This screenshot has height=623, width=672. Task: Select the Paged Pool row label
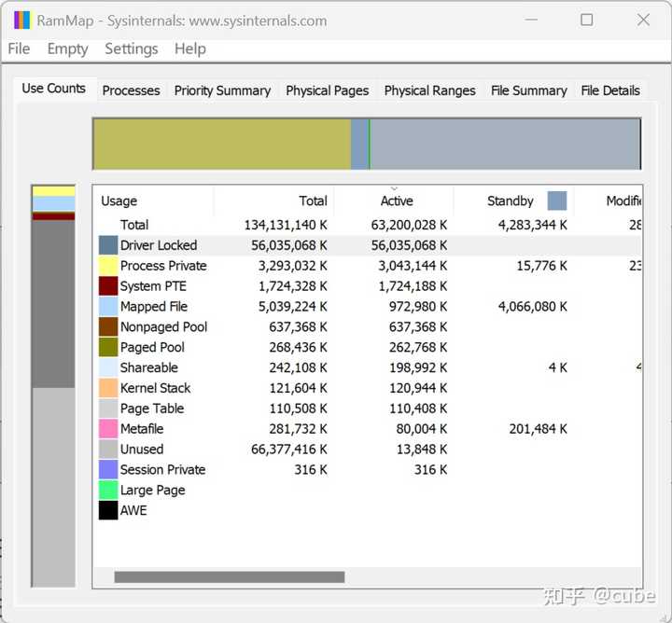tap(152, 347)
